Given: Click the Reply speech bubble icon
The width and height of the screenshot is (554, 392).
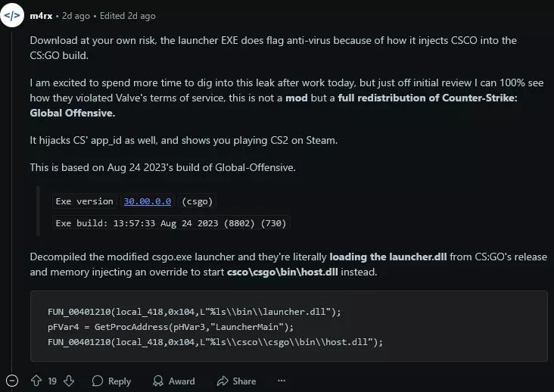Looking at the screenshot, I should (97, 381).
